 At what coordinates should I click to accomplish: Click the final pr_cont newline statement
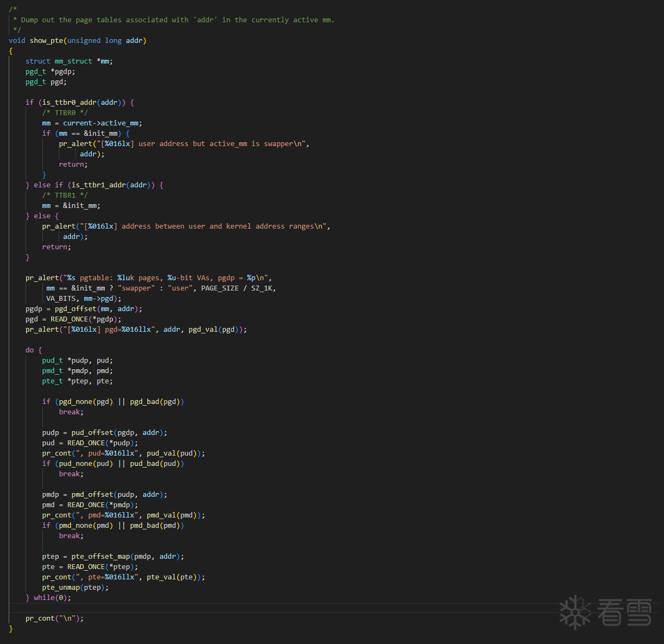(x=54, y=618)
